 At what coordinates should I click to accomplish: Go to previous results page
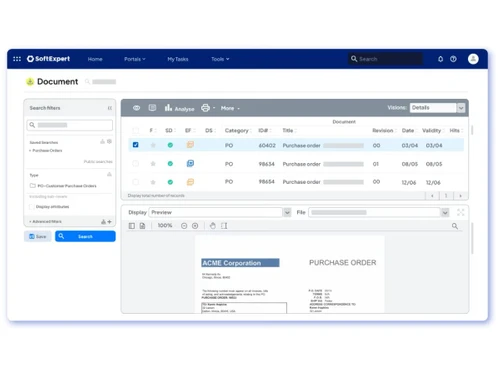(432, 196)
